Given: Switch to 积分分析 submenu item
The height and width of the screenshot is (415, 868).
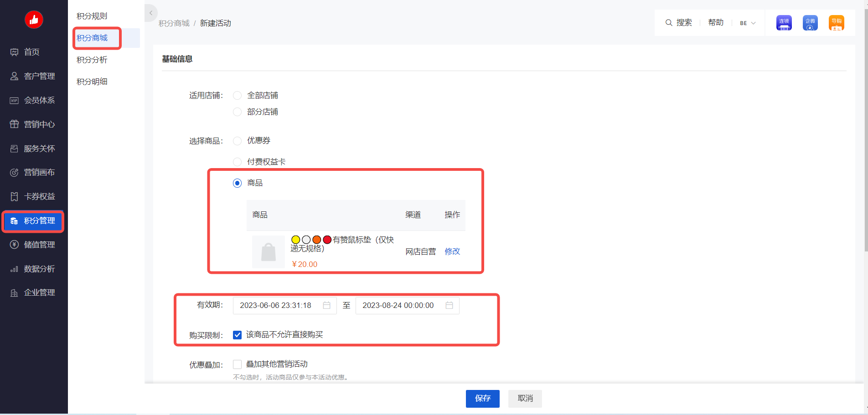Looking at the screenshot, I should pos(92,60).
